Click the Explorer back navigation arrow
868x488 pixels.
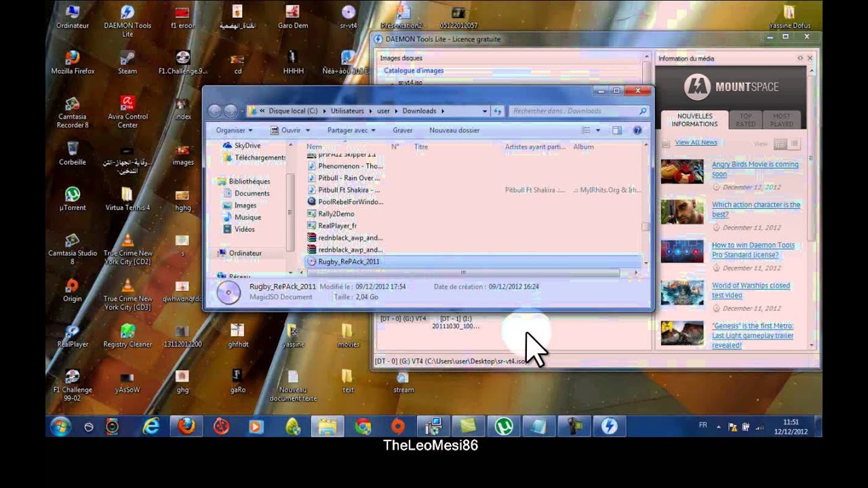click(x=215, y=111)
